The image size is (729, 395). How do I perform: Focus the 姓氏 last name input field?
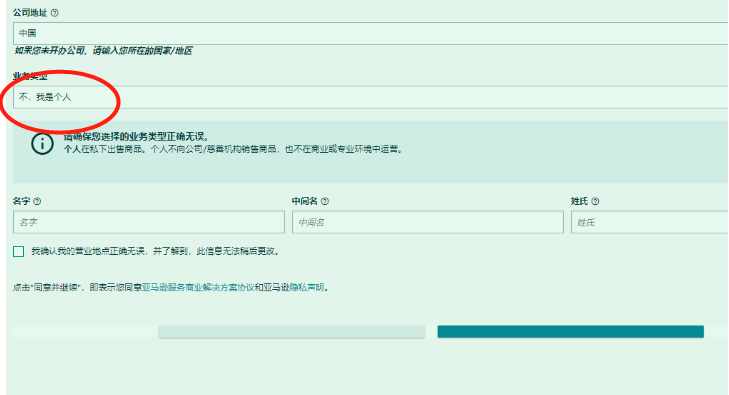(x=650, y=222)
